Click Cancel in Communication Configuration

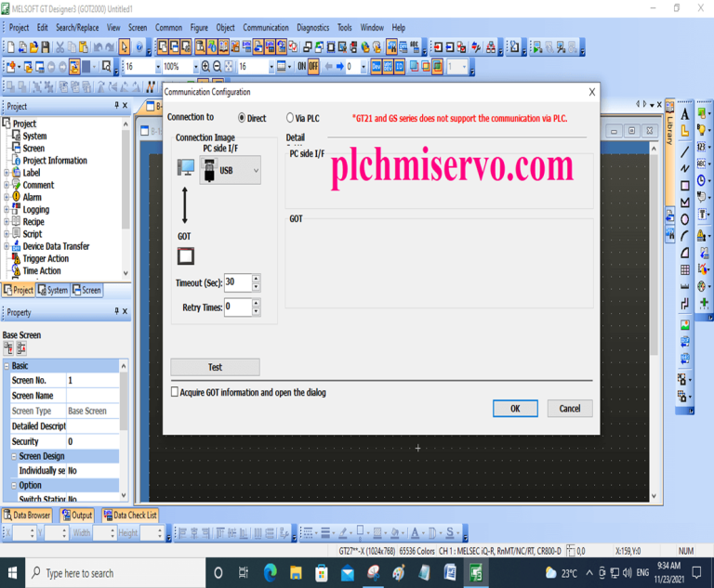[x=570, y=409]
